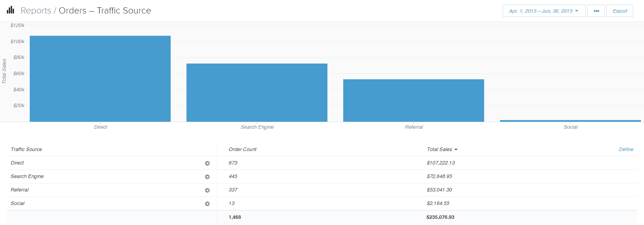Viewport: 644px width, 225px height.
Task: Open the date range dropdown
Action: click(x=544, y=11)
